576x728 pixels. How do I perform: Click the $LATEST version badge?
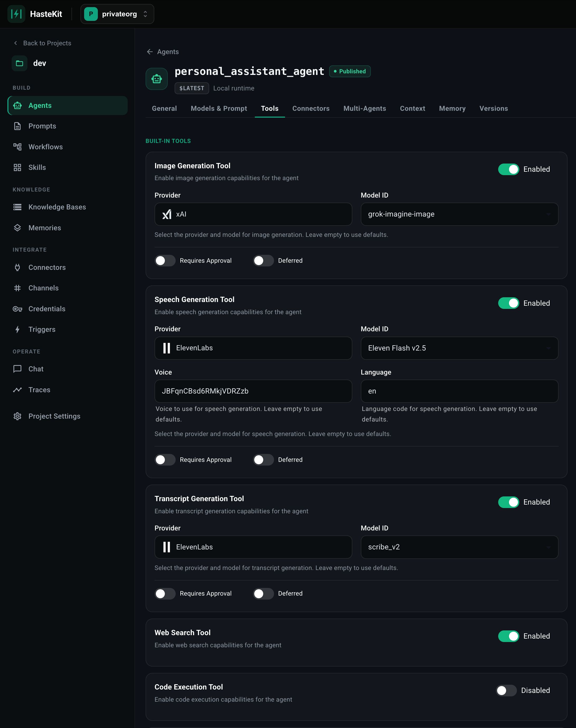[191, 88]
